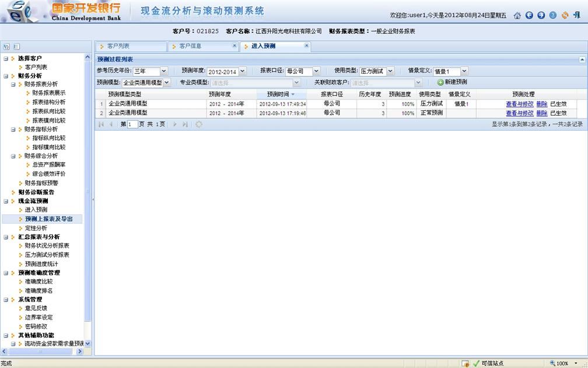Screen dimensions: 588x368
Task: Open 预测年度 dropdown
Action: [242, 71]
